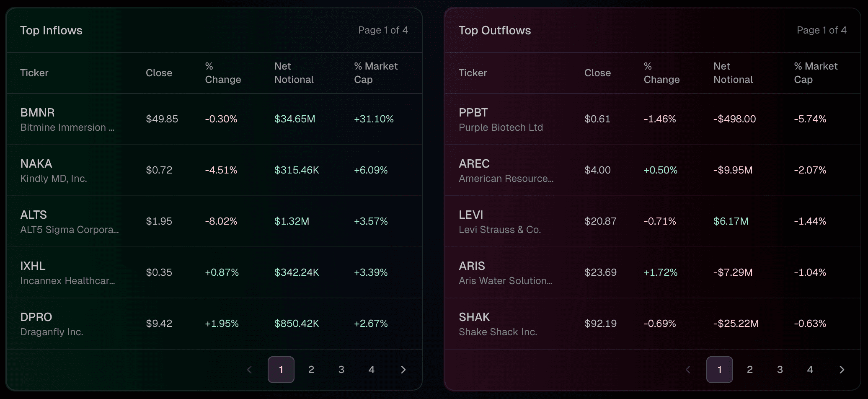Click previous page arrow in Top Outflows
868x399 pixels.
688,370
